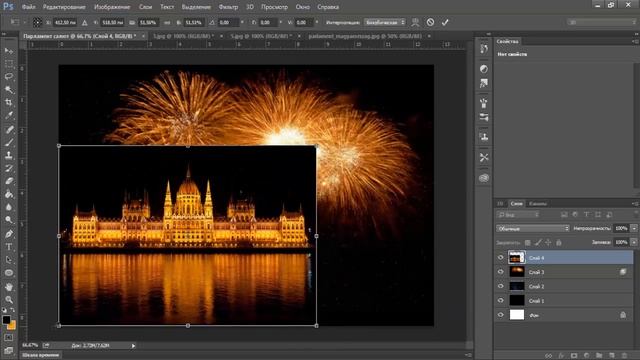Open the Изображение menu

point(112,7)
